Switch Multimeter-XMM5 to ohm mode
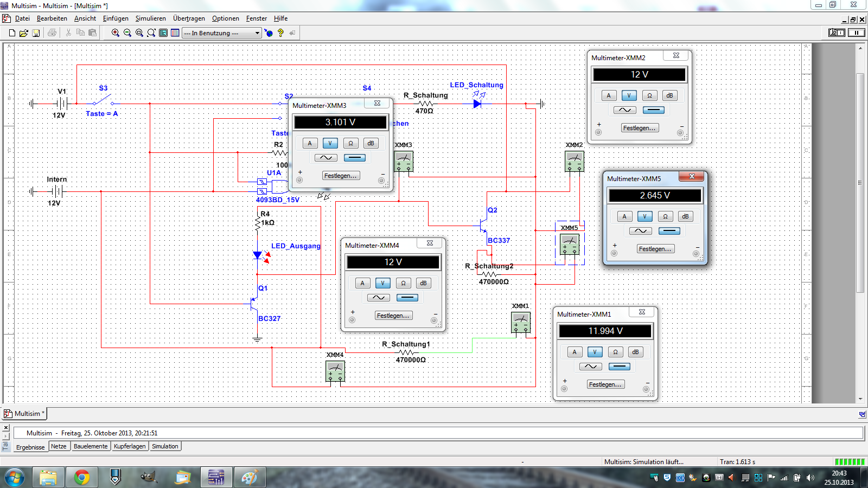 pyautogui.click(x=665, y=216)
